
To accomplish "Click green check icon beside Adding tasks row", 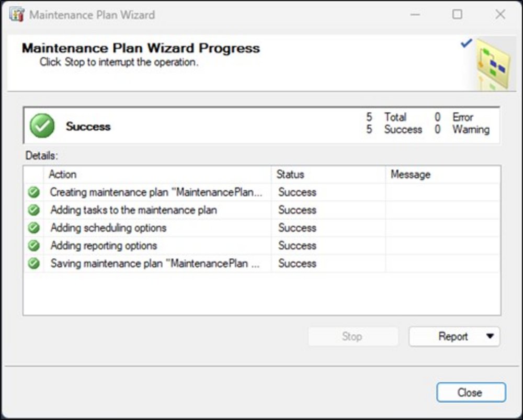I will click(x=34, y=210).
